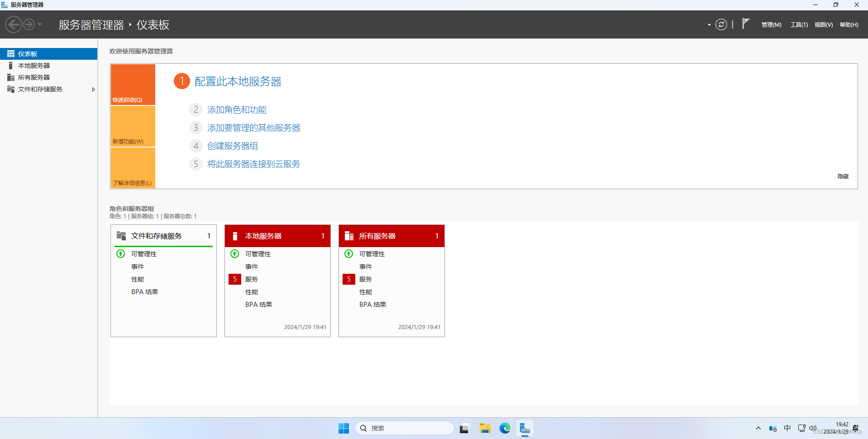
Task: Open the notifications flag icon
Action: coord(745,24)
